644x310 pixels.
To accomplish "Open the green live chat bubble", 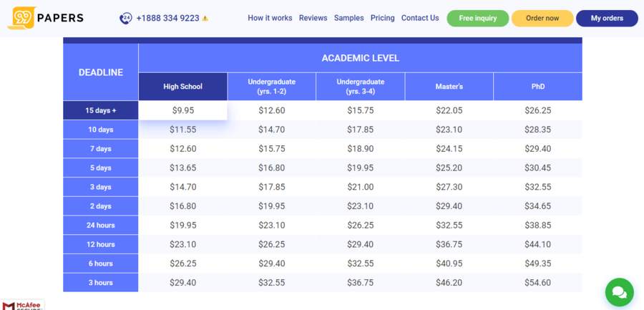I will click(x=620, y=292).
